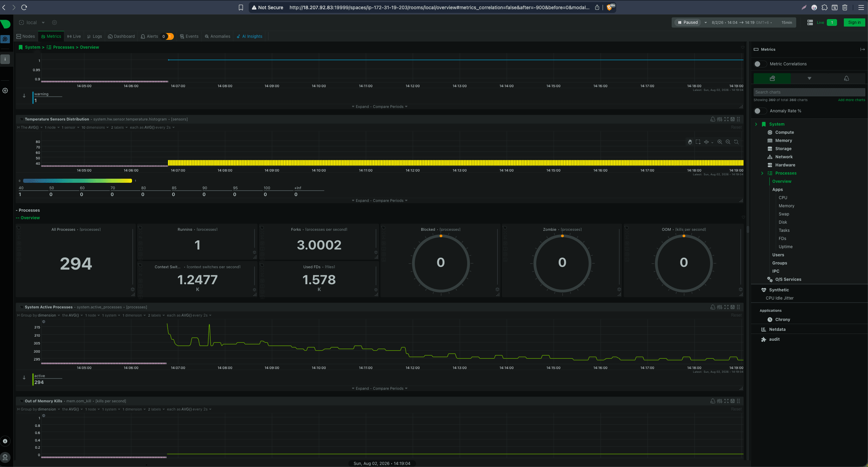Open the AI Insights tab

249,36
